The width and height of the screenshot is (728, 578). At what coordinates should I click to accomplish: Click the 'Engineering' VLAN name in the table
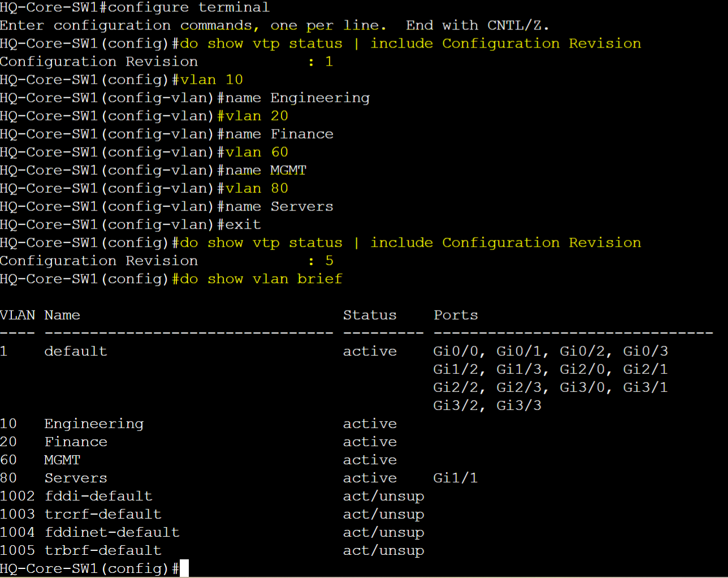point(94,424)
